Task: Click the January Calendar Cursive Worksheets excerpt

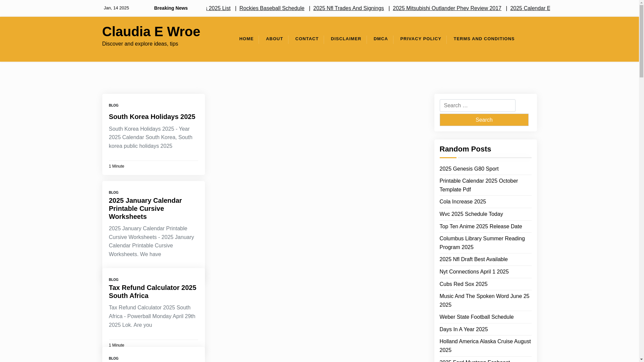Action: [151, 241]
